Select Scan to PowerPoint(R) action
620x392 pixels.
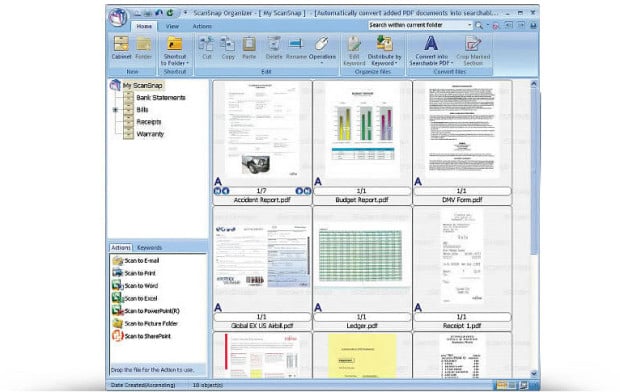point(146,311)
